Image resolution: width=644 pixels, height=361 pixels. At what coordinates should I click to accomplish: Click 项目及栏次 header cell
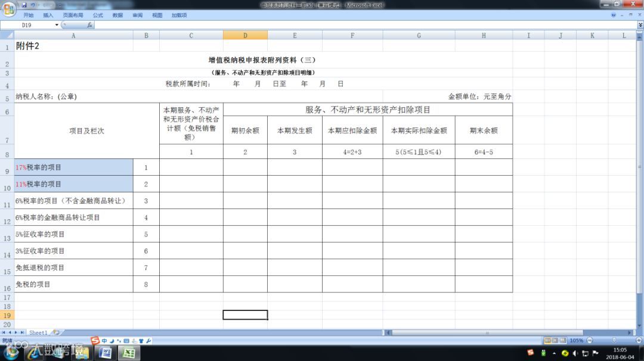pyautogui.click(x=86, y=131)
